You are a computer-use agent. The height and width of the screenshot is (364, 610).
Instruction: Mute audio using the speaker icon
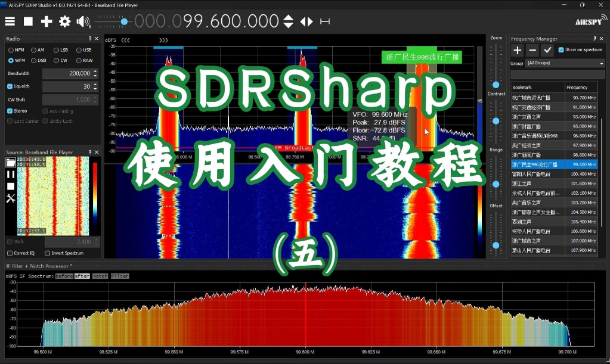[83, 21]
